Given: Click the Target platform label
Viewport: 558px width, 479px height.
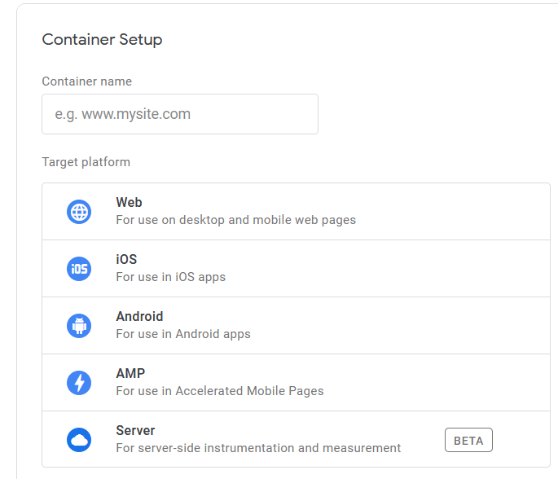Looking at the screenshot, I should (x=86, y=162).
